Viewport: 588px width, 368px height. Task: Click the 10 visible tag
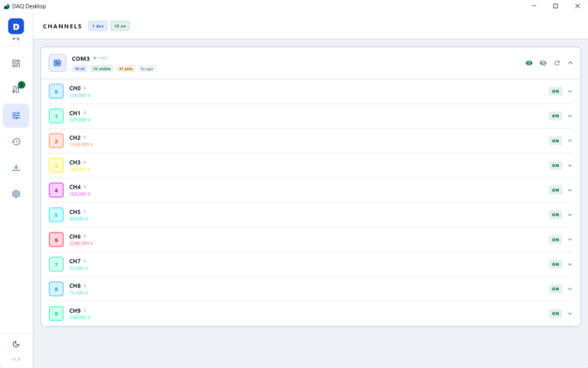click(x=102, y=69)
